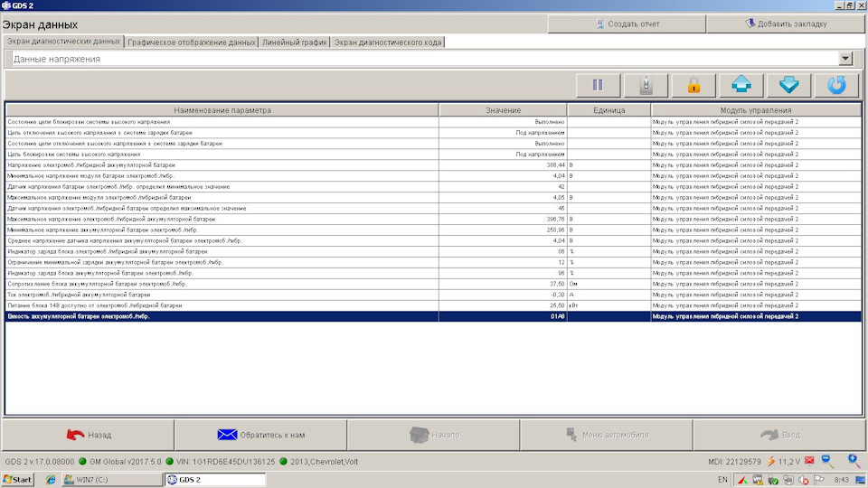
Task: Move the parameter up with the up arrow
Action: 741,85
